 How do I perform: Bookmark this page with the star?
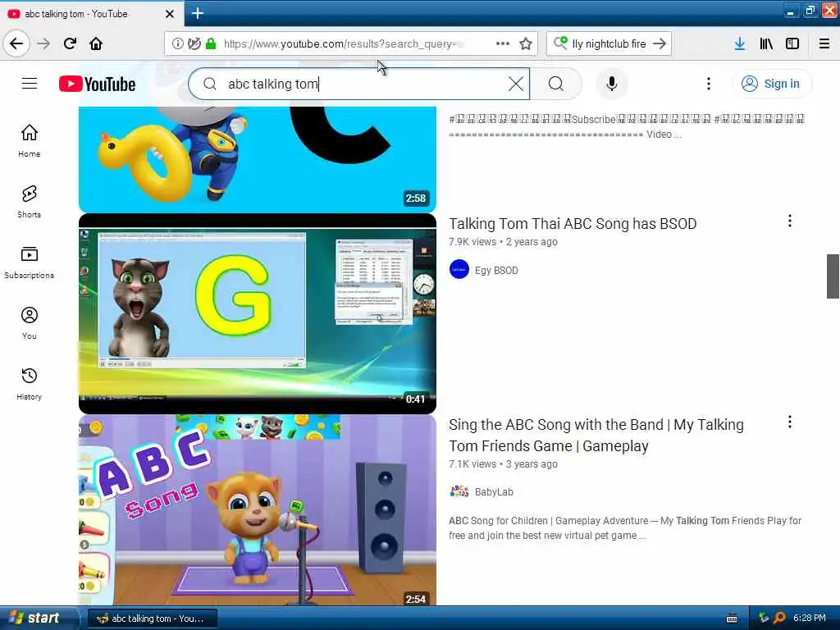(x=526, y=43)
